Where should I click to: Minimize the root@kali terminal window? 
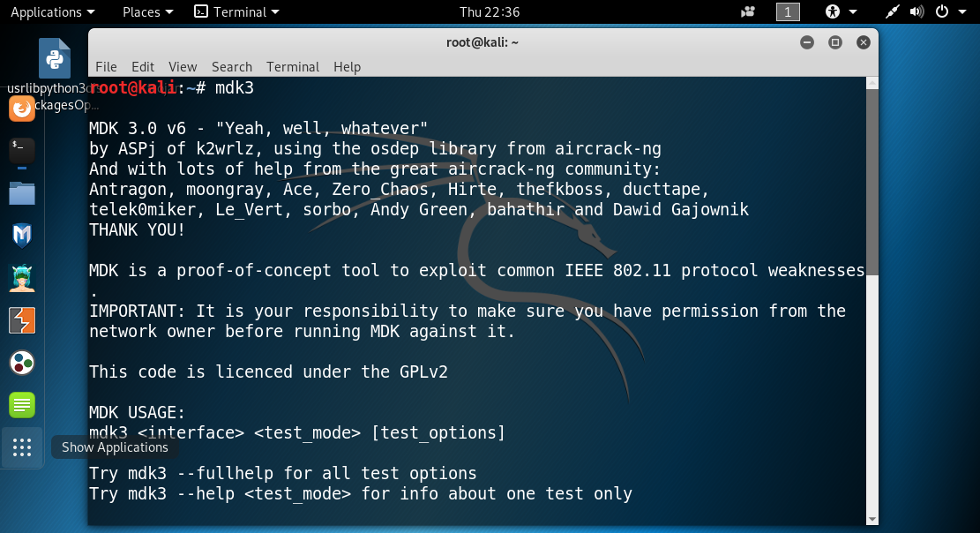point(807,42)
